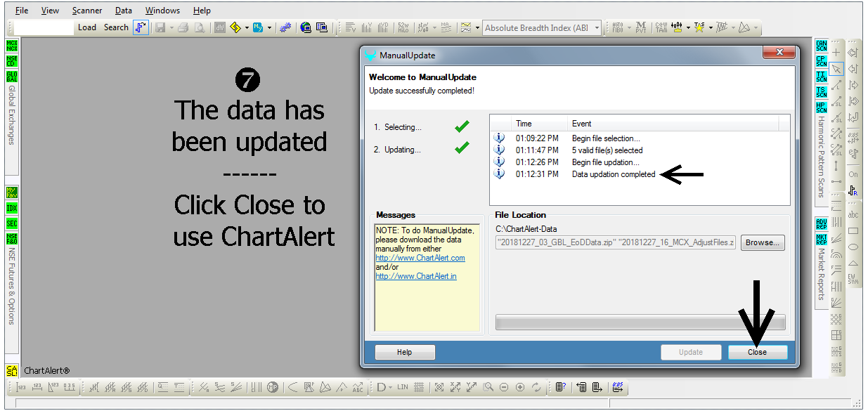Expand the yellow diamond icon dropdown arrow

point(247,28)
